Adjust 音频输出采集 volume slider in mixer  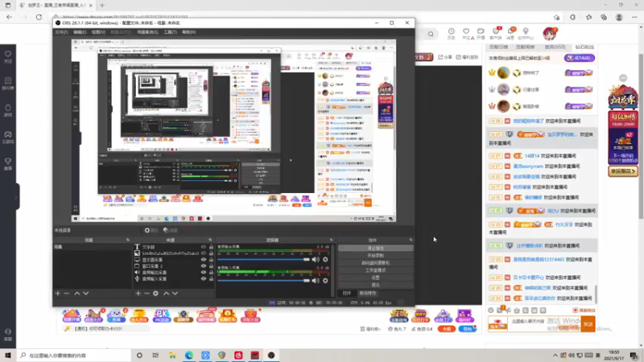[263, 259]
